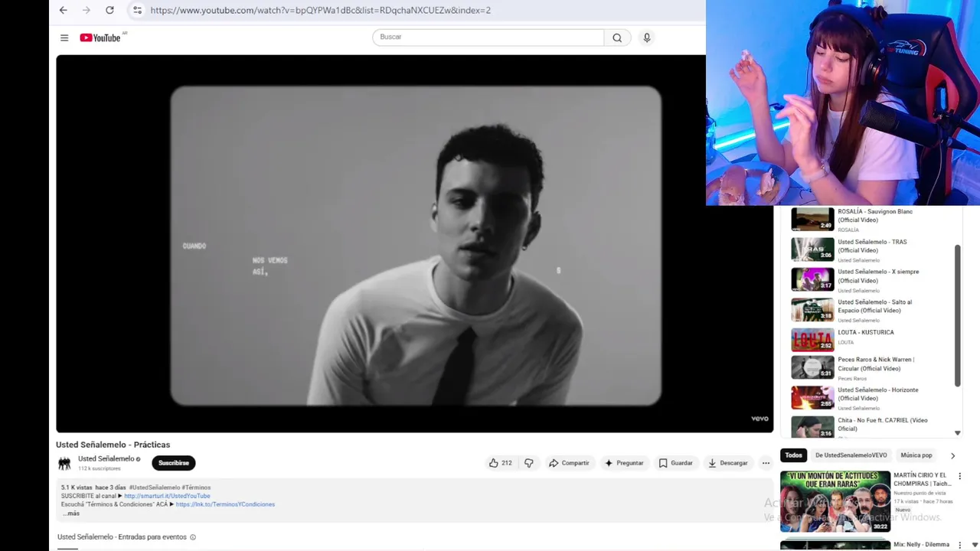Open the smarturl.it/UstedYouTube link
Screen dimensions: 980x551
[x=167, y=496]
